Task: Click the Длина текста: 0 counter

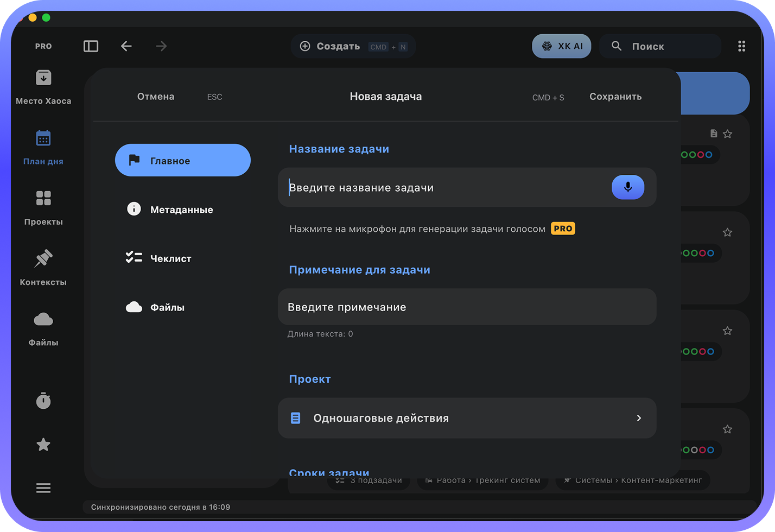Action: tap(320, 334)
